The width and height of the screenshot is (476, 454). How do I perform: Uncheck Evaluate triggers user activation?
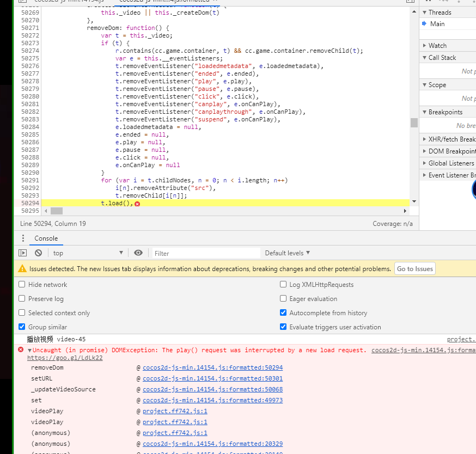point(283,327)
